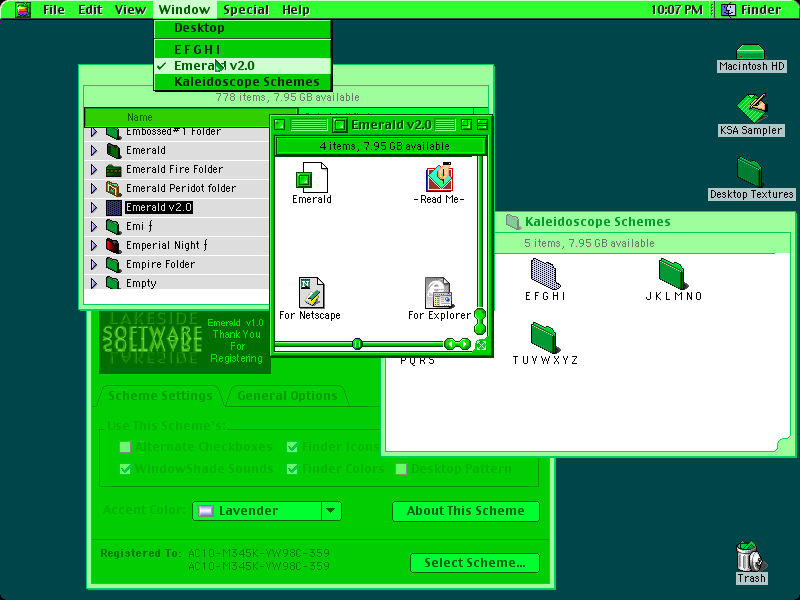The height and width of the screenshot is (600, 800).
Task: Choose Kaleidoscope Schemes in Window menu
Action: pyautogui.click(x=242, y=82)
